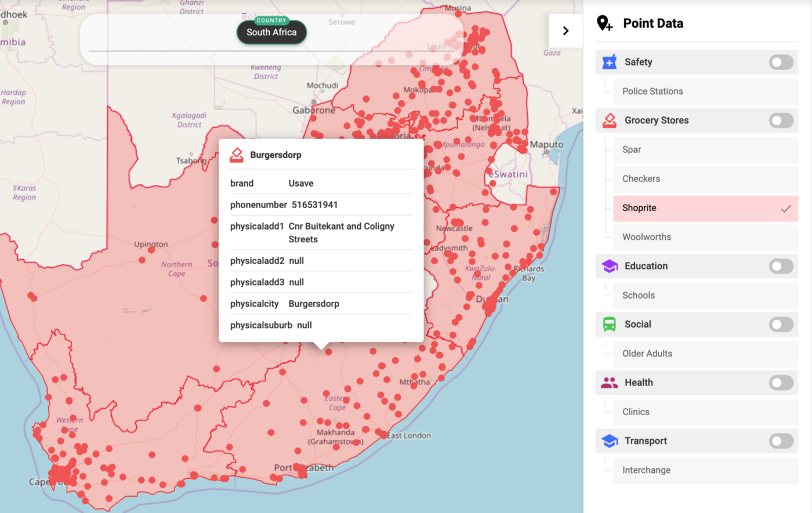Screen dimensions: 812x513
Task: Click the right-pointing chevron near the map top
Action: 565,30
